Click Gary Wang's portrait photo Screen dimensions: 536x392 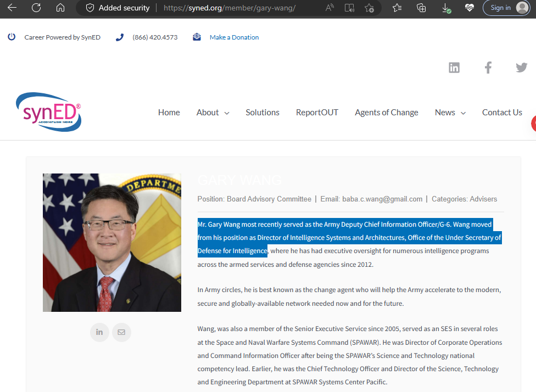pos(112,243)
